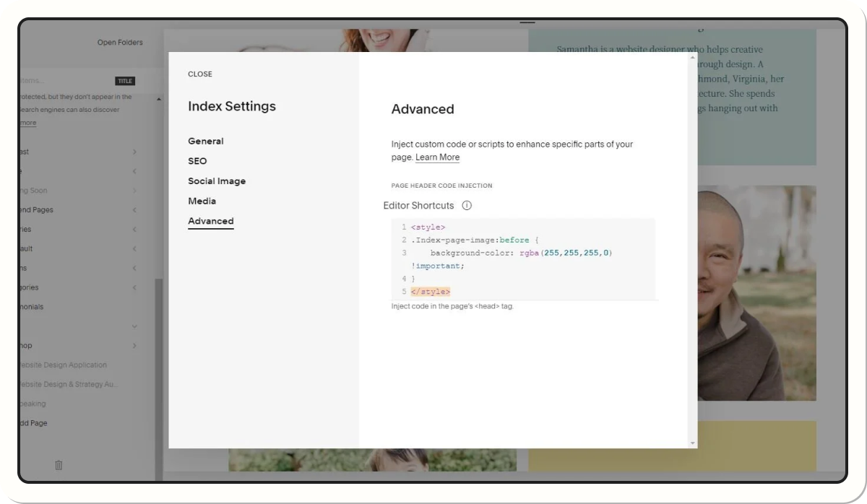This screenshot has height=504, width=867.
Task: Click the down chevron below Testimonials
Action: 134,326
